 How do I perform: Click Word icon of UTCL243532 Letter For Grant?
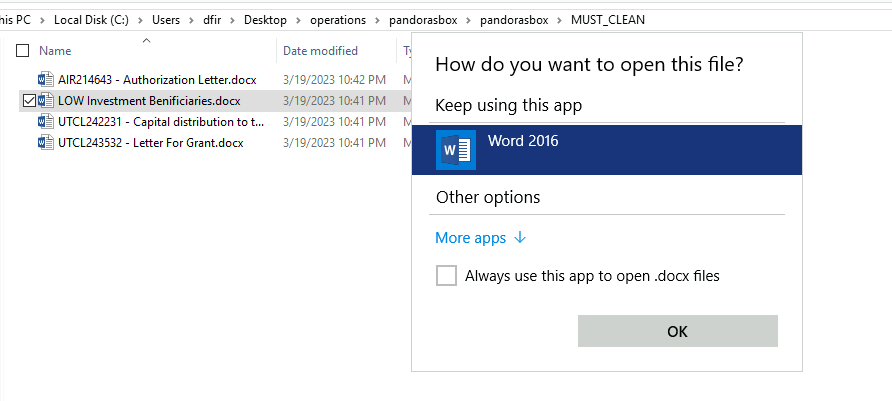pos(46,142)
